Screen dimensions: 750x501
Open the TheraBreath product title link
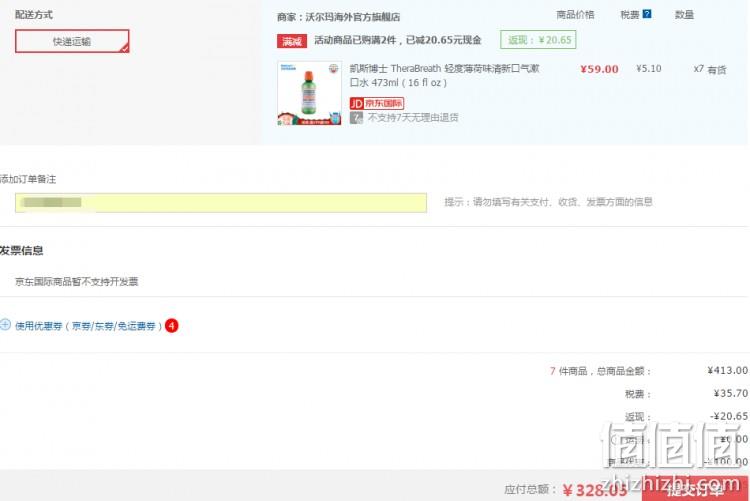pyautogui.click(x=444, y=75)
